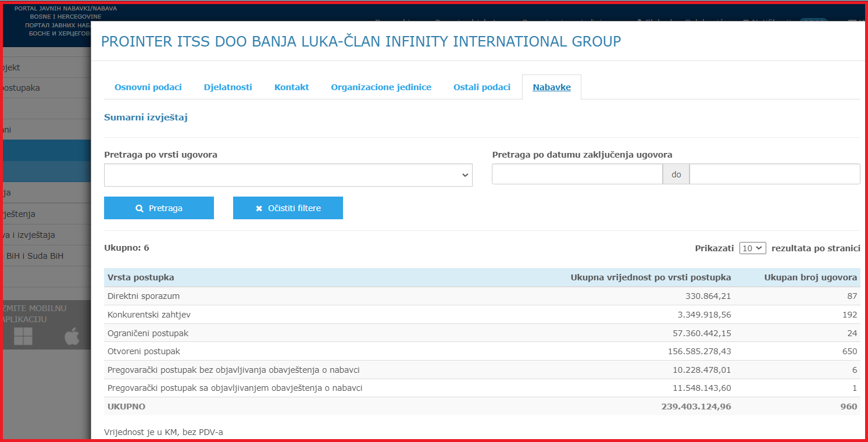Click Pregovarački postupak sa objavljivanjem obavještenja row
The width and height of the screenshot is (868, 442).
point(482,388)
